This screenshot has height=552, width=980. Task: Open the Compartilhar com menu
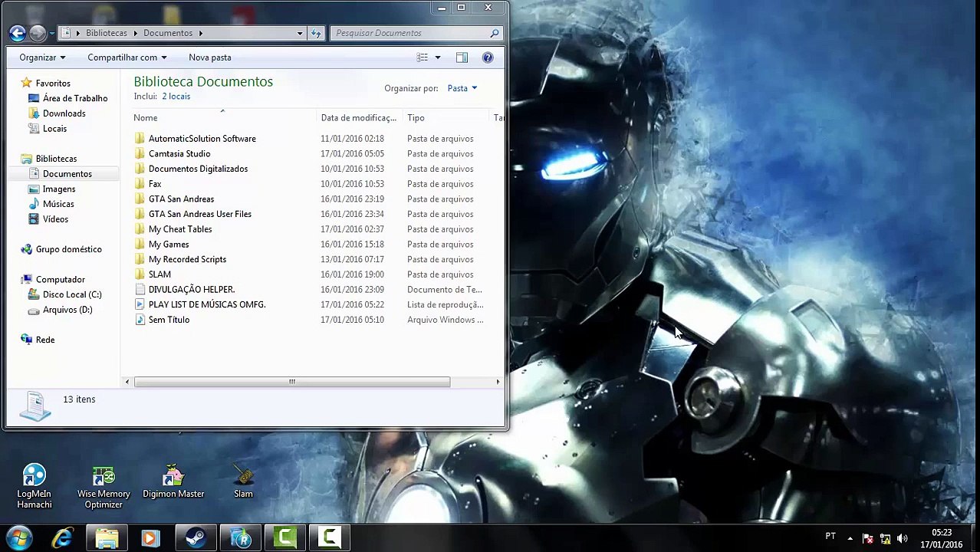tap(127, 58)
